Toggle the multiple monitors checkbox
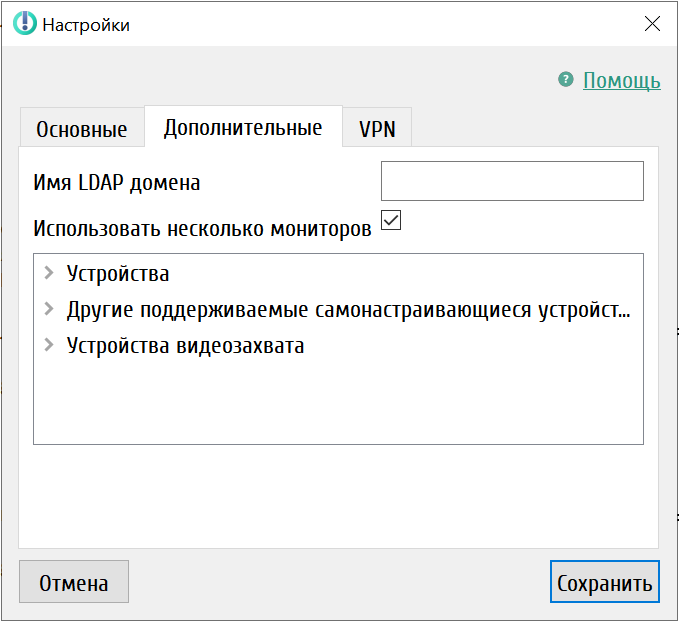The image size is (679, 621). (391, 220)
